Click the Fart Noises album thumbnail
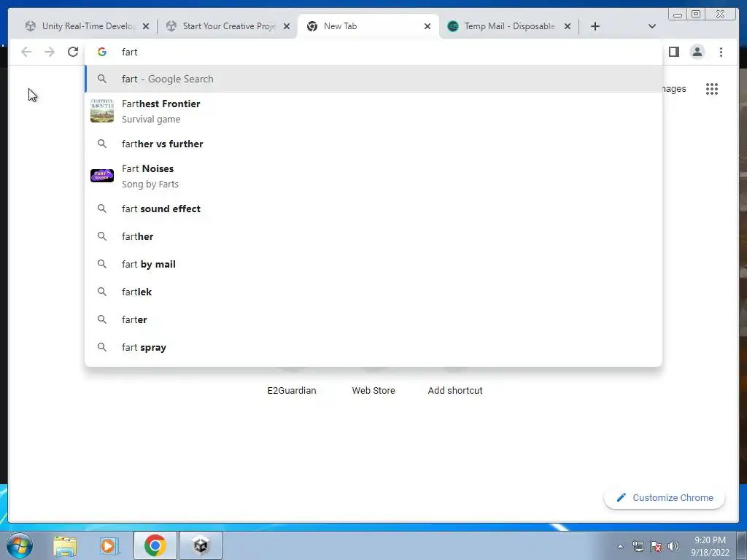The width and height of the screenshot is (747, 560). pyautogui.click(x=102, y=176)
